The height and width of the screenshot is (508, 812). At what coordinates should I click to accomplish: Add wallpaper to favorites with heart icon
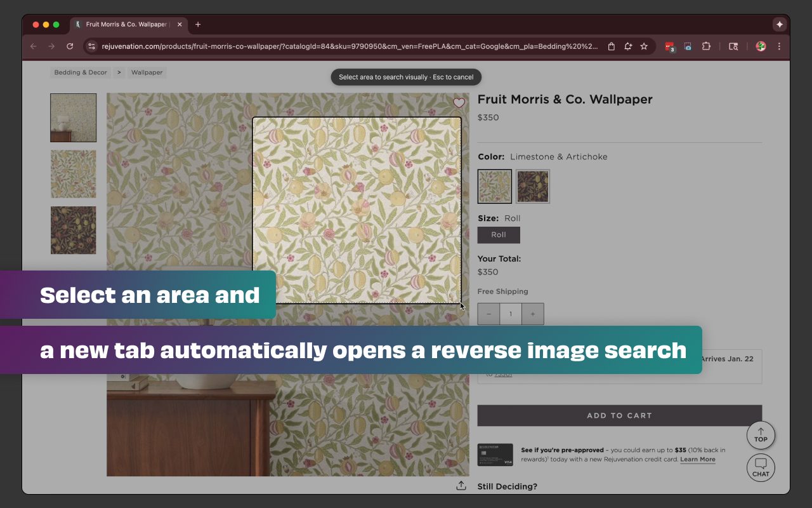tap(459, 103)
